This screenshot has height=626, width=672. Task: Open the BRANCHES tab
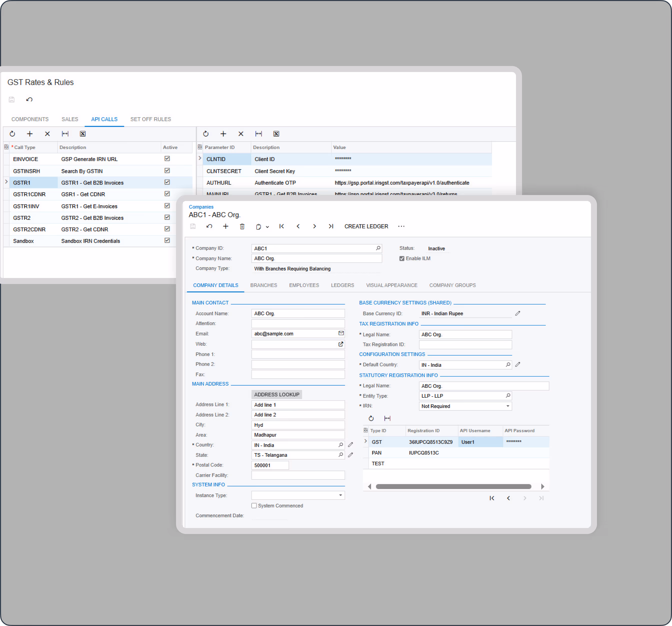tap(263, 285)
